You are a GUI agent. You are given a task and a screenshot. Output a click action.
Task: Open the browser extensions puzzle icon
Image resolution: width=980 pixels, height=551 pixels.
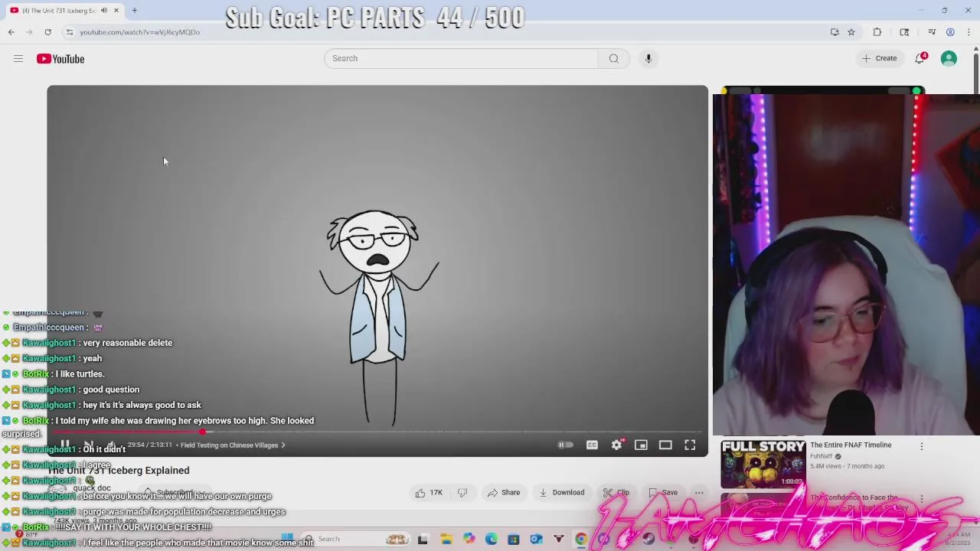click(x=877, y=32)
